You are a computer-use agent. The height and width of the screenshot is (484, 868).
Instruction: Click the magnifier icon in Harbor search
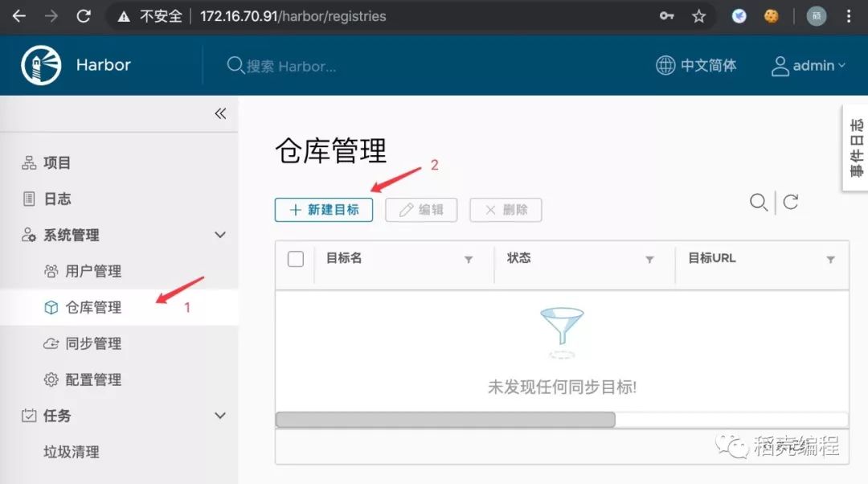(x=235, y=65)
